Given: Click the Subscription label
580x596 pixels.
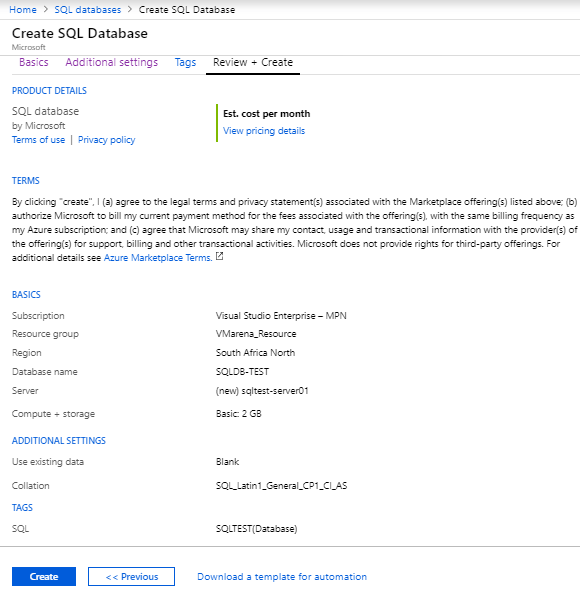Looking at the screenshot, I should 38,316.
